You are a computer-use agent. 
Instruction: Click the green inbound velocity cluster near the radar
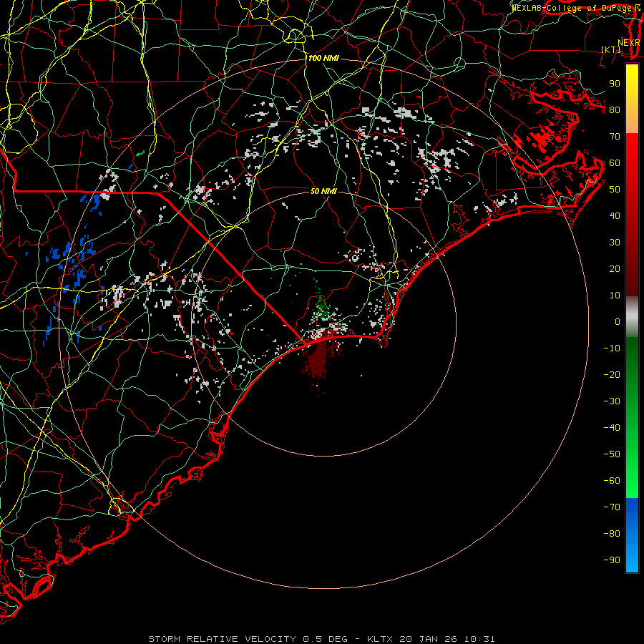[x=323, y=306]
